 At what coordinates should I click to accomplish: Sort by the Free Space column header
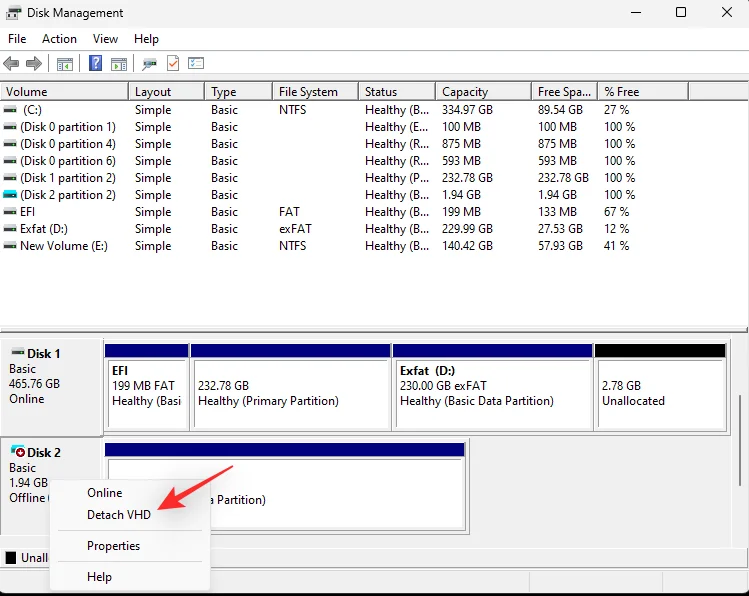(x=565, y=92)
